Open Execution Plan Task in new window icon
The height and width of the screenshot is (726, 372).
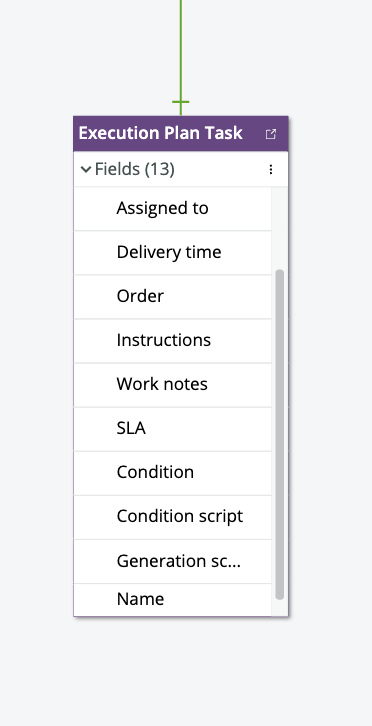click(x=271, y=134)
